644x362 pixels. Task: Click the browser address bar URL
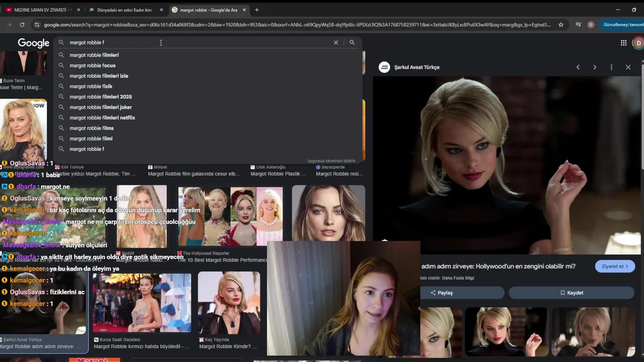point(297,25)
